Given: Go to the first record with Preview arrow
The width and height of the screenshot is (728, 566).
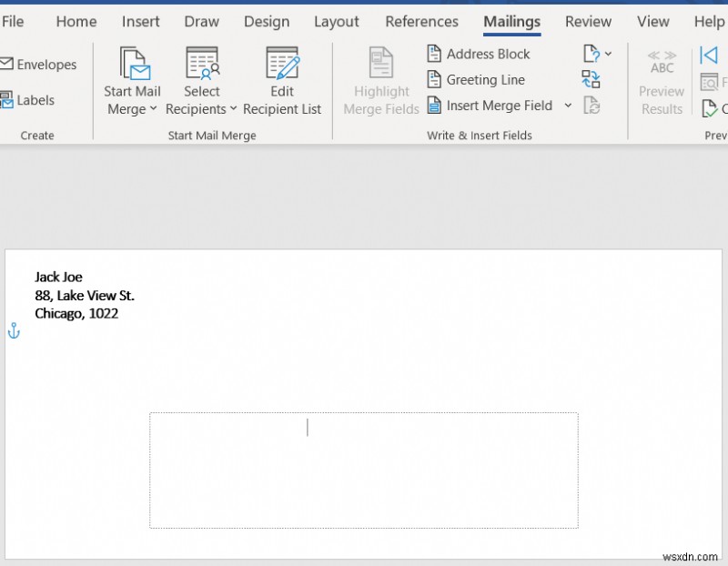Looking at the screenshot, I should (x=708, y=55).
